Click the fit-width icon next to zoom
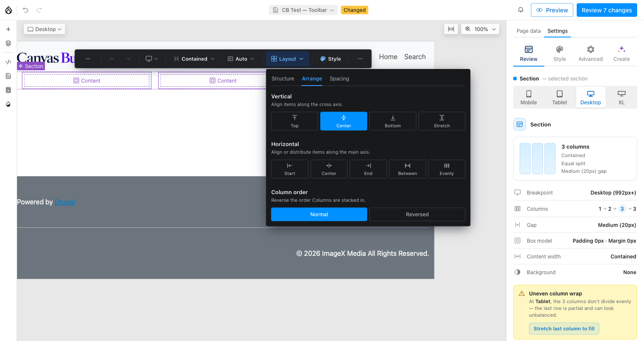 pos(451,29)
